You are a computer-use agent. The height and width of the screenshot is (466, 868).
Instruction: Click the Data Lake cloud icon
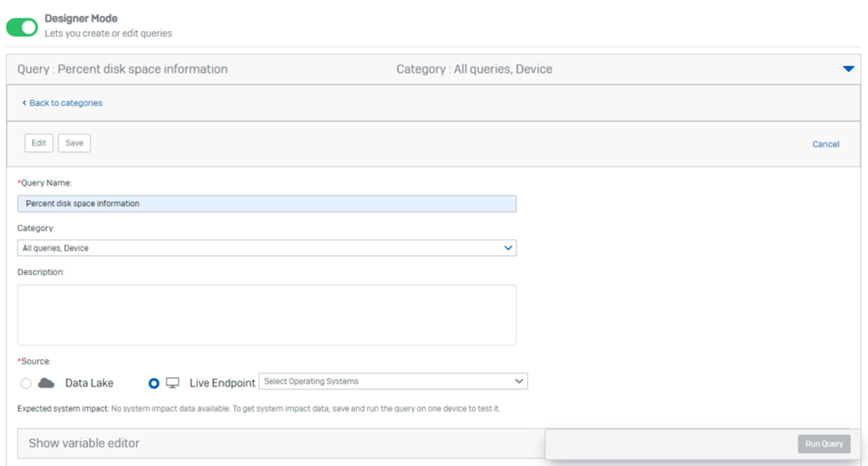(46, 383)
